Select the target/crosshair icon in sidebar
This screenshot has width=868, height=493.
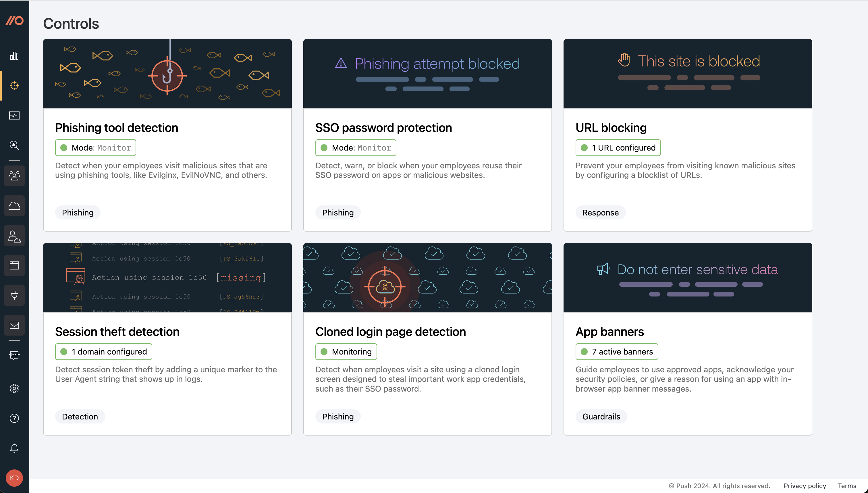[15, 85]
